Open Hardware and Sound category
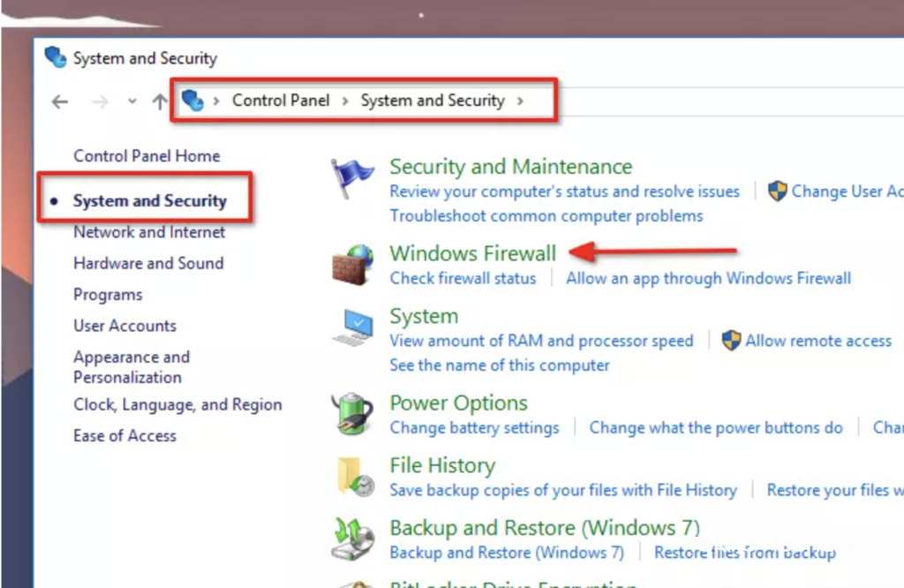The width and height of the screenshot is (904, 588). click(148, 263)
